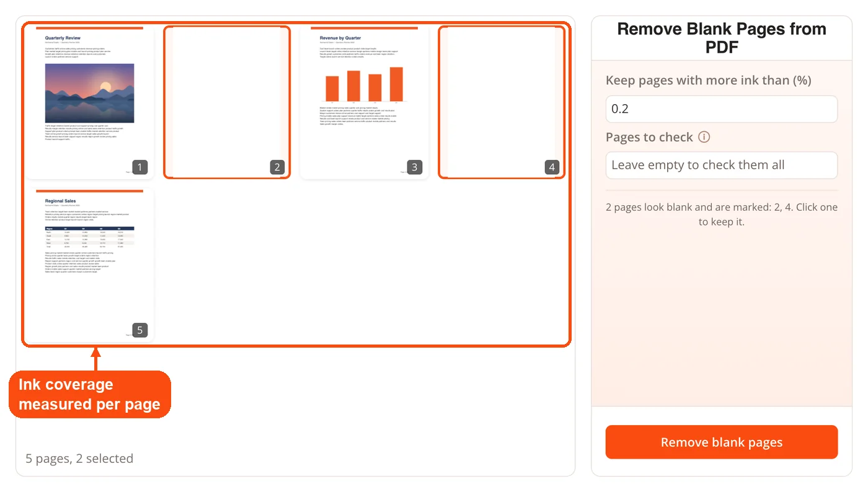Click the page number badge 3
Image resolution: width=868 pixels, height=492 pixels.
click(414, 167)
